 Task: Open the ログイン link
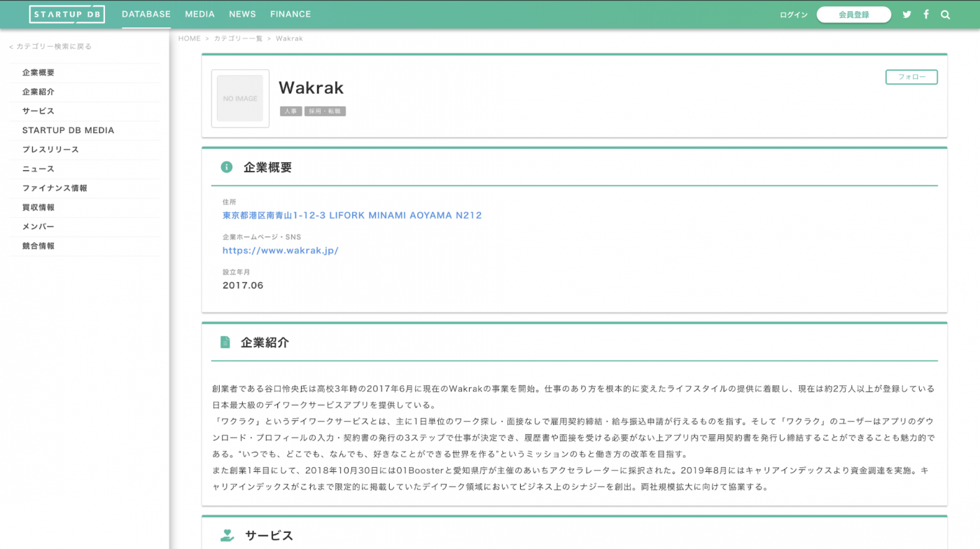(793, 14)
